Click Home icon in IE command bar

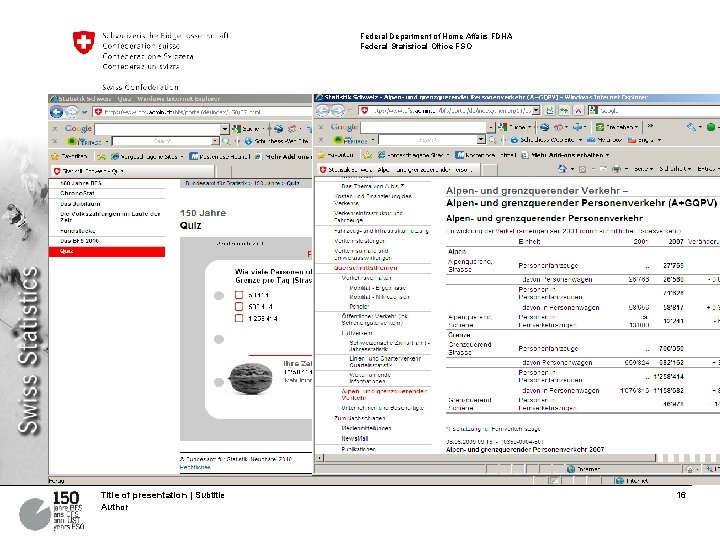(562, 169)
